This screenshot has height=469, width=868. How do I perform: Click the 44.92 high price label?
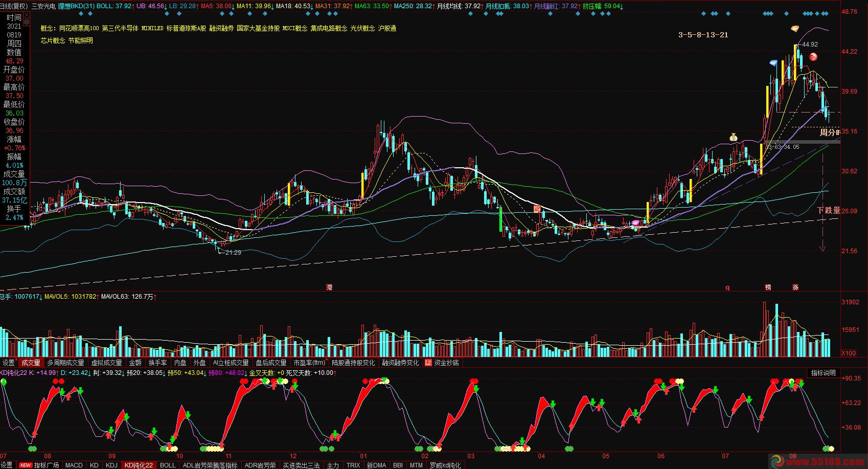(x=810, y=44)
